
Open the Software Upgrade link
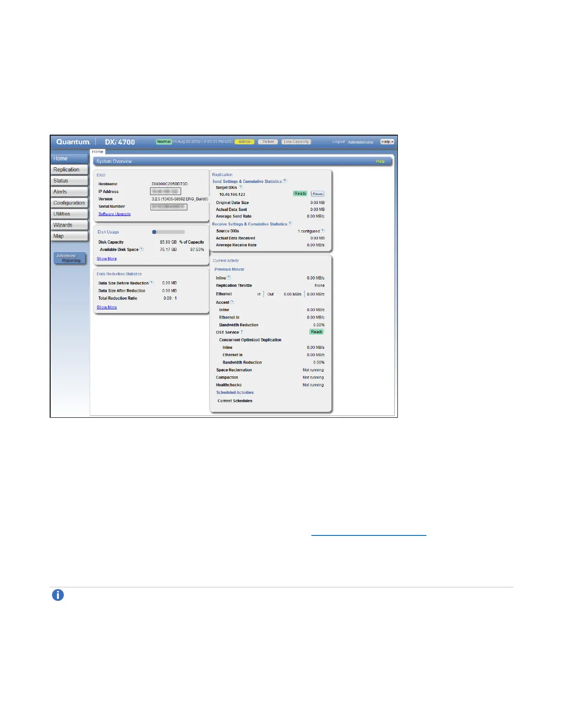click(x=115, y=214)
